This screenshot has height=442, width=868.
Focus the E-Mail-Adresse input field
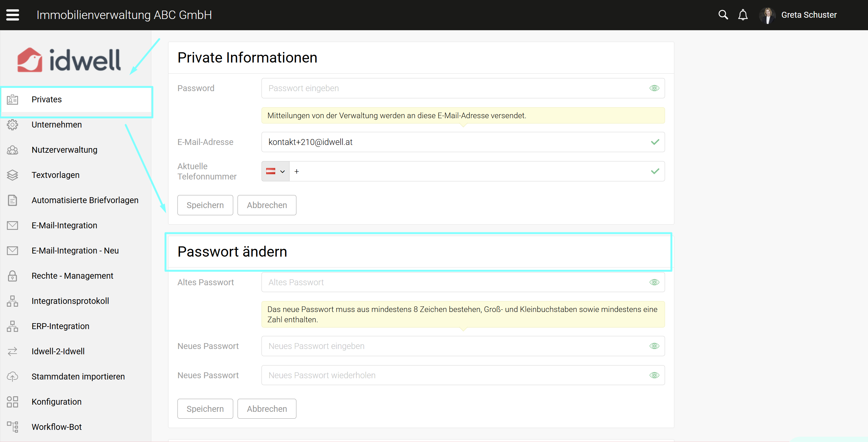click(x=455, y=142)
